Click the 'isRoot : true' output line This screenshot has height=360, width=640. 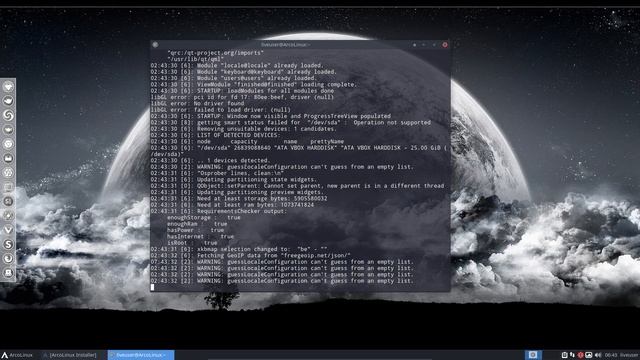click(x=192, y=243)
